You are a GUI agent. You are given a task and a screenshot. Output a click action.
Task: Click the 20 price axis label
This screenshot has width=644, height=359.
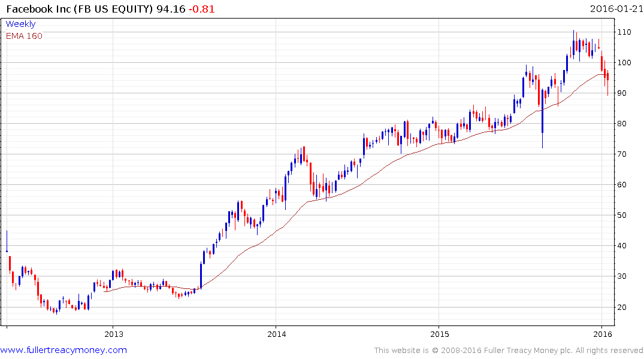tap(622, 308)
